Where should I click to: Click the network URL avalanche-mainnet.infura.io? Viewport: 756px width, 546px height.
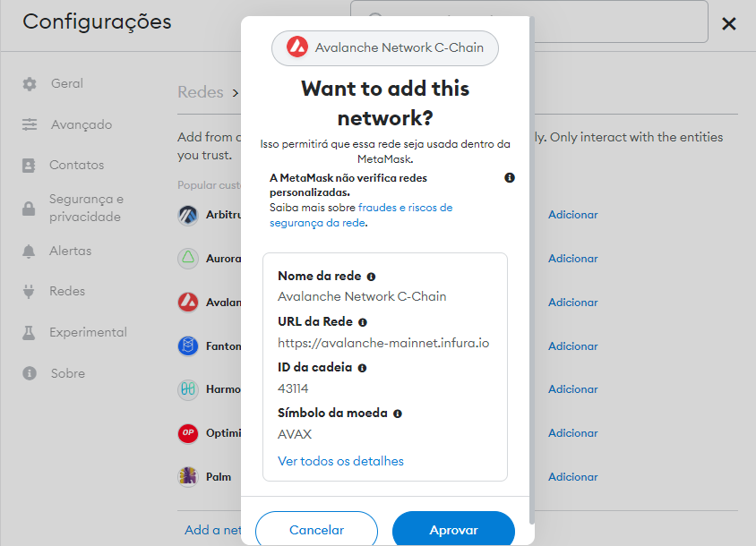point(383,343)
